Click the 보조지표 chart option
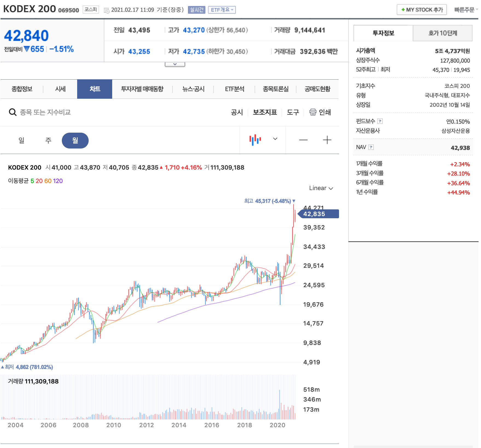The image size is (481, 448). point(265,112)
